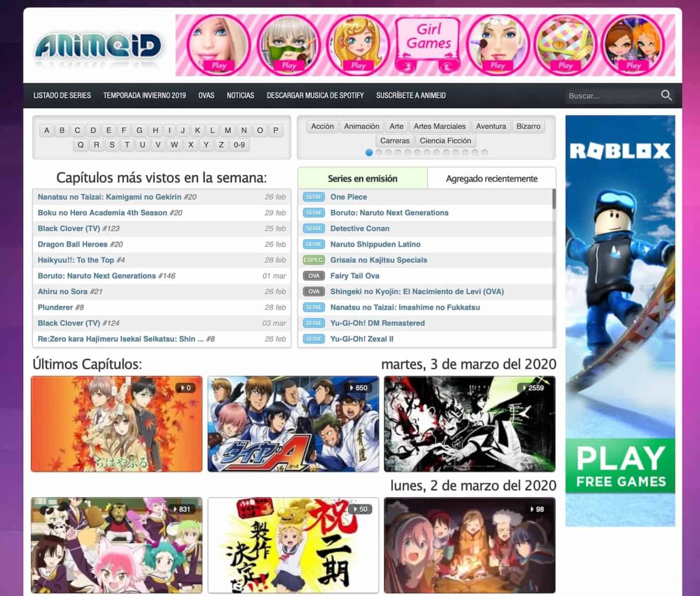Screen dimensions: 700x596
Task: Open Nanatsu no Taizai: Imashime no Fukkatsu
Action: 405,307
